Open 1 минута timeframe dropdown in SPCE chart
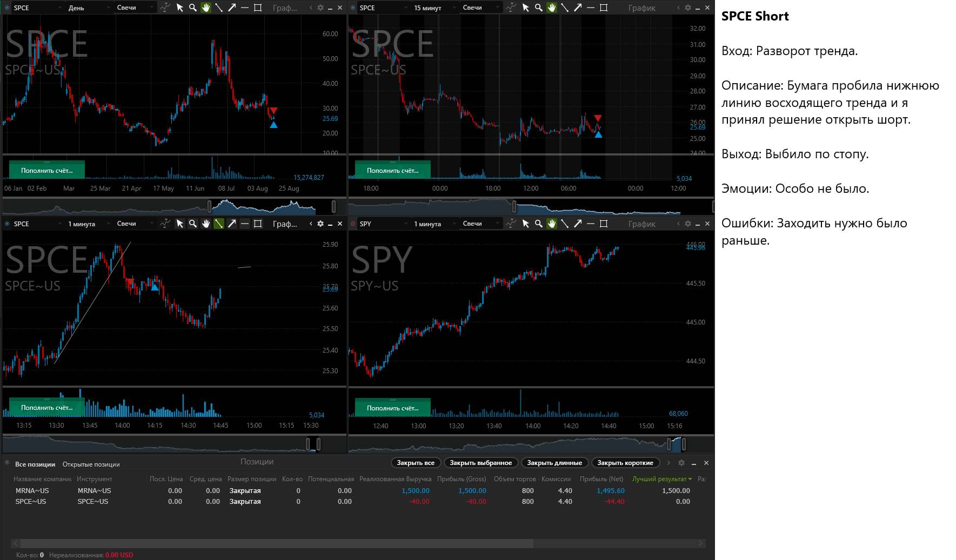Image resolution: width=956 pixels, height=560 pixels. click(x=89, y=224)
